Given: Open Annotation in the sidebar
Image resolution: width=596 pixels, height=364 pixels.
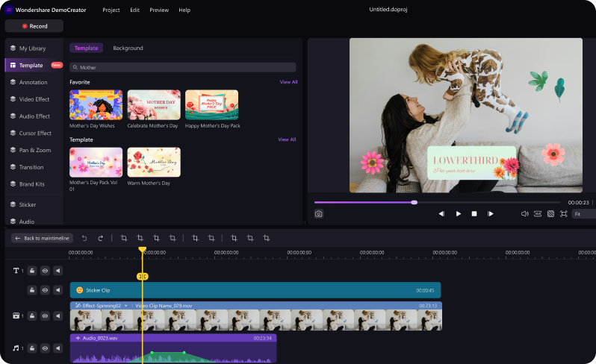Looking at the screenshot, I should (x=34, y=82).
